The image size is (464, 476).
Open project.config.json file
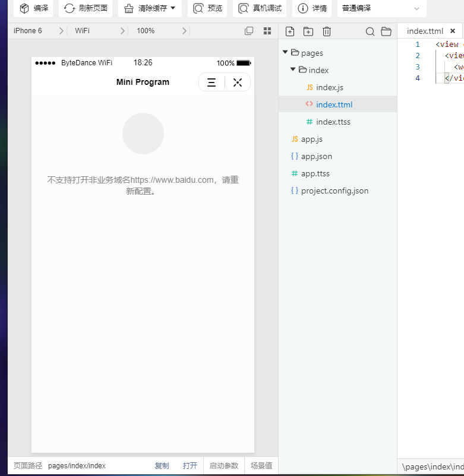(337, 191)
